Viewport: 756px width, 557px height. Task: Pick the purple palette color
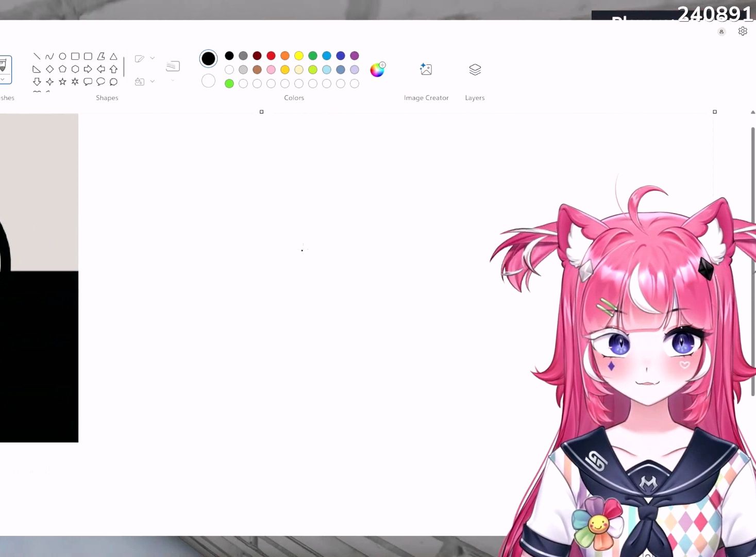[355, 56]
